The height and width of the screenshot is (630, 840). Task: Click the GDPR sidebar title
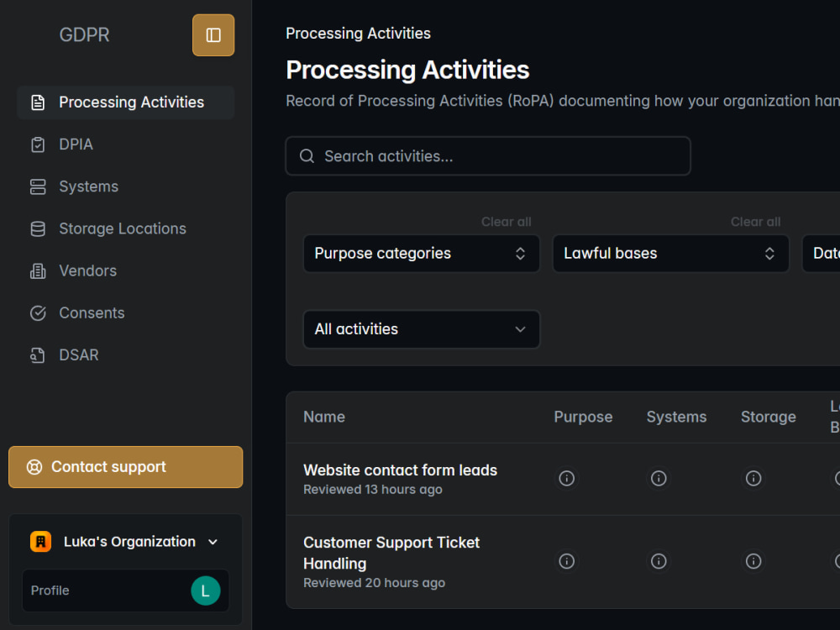84,34
